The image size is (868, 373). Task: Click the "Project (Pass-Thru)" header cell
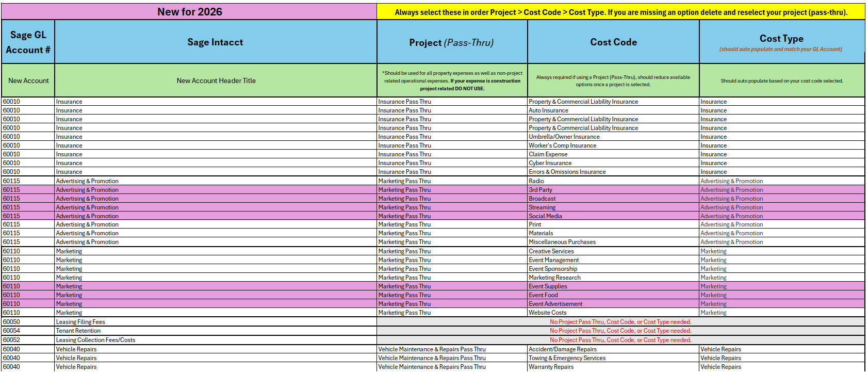coord(452,42)
